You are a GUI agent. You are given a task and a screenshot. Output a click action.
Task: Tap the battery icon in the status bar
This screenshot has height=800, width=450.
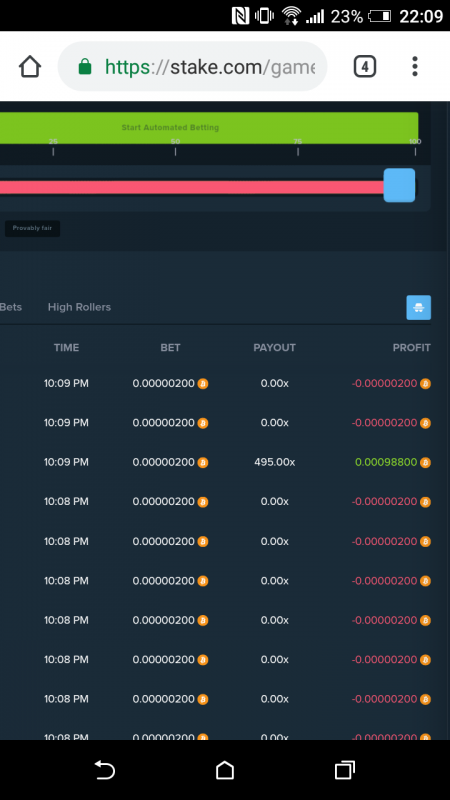(x=380, y=16)
